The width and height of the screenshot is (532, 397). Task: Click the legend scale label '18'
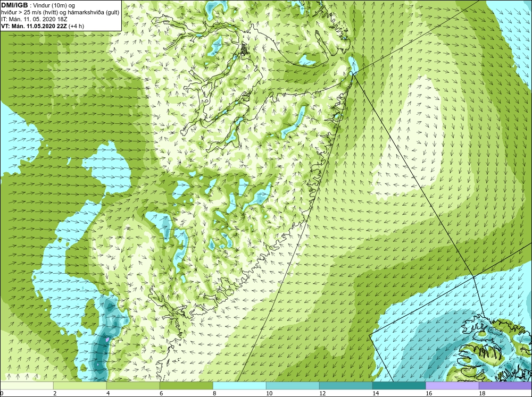482,393
